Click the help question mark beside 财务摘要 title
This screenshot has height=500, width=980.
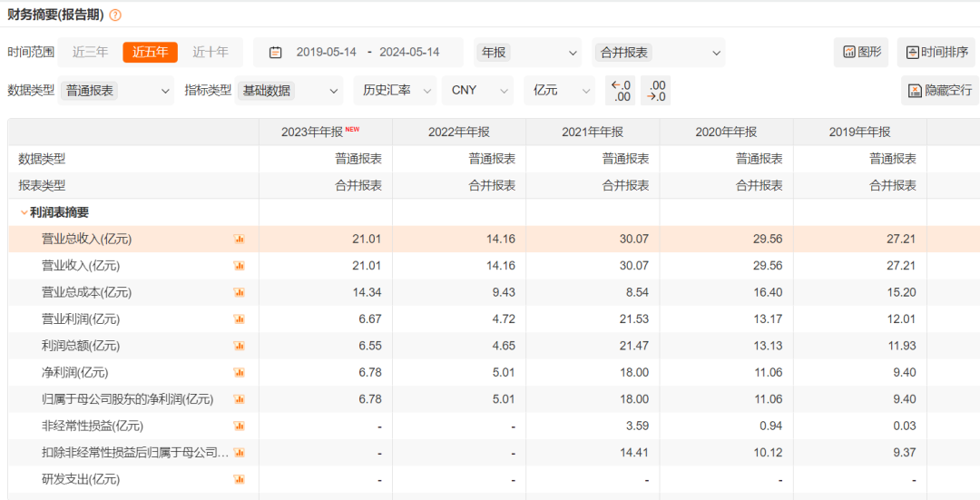click(115, 15)
